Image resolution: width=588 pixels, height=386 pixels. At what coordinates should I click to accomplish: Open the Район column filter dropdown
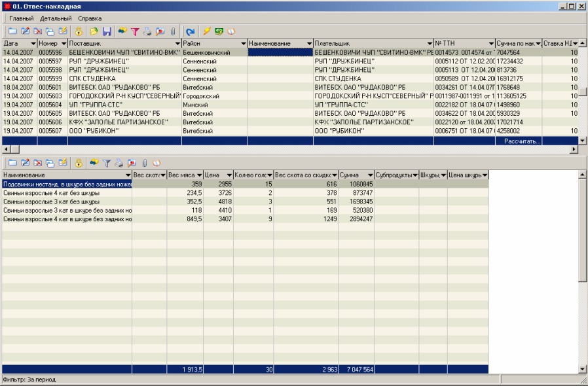tap(243, 44)
